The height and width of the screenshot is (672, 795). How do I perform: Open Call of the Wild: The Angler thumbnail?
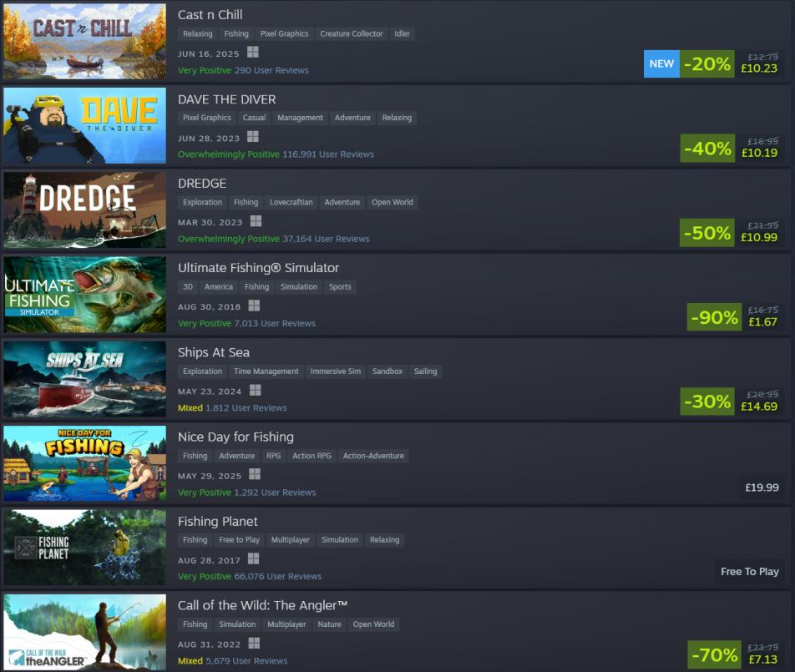tap(84, 632)
